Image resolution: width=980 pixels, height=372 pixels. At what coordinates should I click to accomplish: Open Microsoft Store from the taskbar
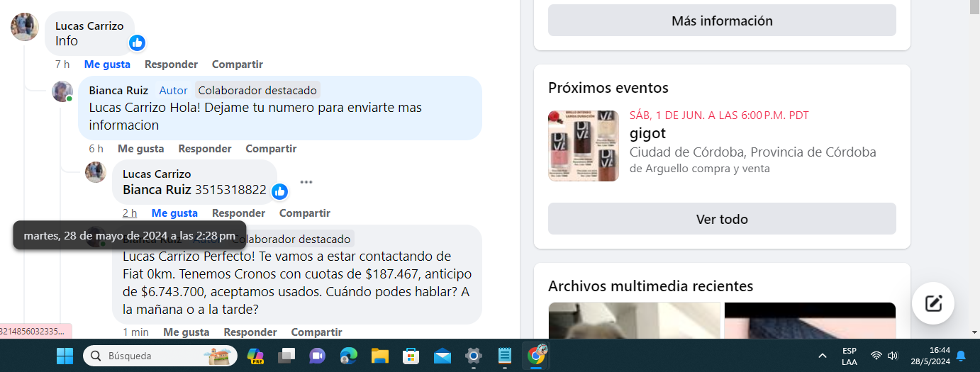(411, 356)
